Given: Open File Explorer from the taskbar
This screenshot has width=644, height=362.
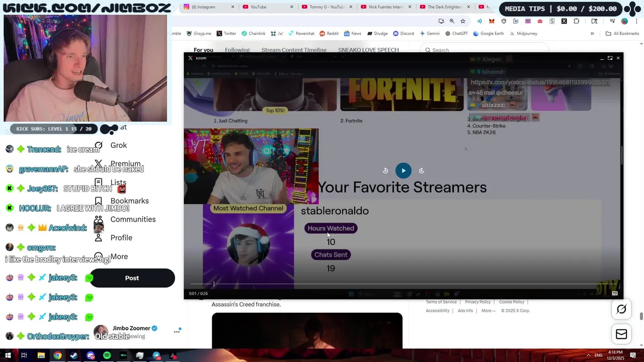Looking at the screenshot, I should (41, 355).
